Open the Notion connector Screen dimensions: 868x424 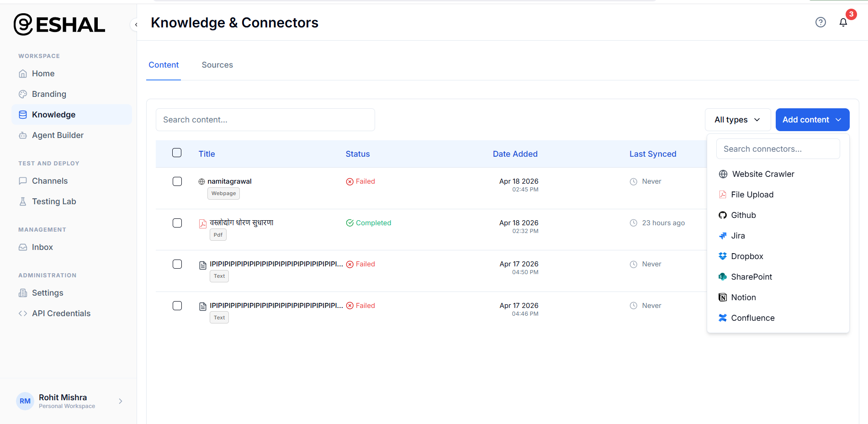click(743, 297)
